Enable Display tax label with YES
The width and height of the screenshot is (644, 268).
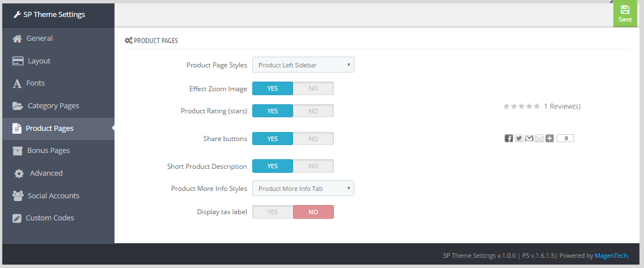(273, 212)
